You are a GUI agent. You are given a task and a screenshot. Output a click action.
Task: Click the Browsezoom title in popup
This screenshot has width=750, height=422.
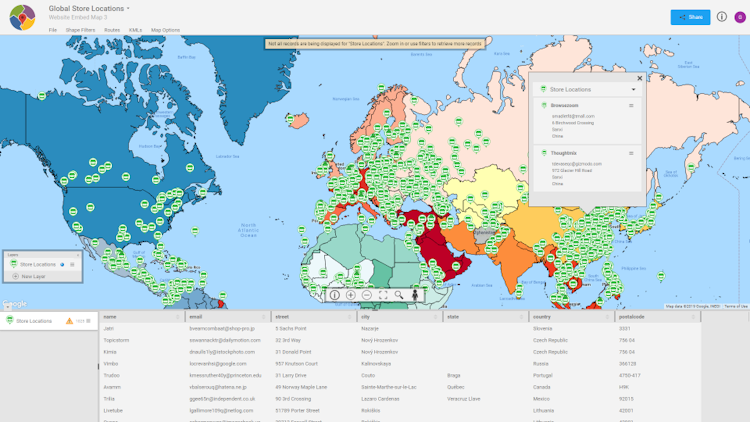click(x=564, y=105)
